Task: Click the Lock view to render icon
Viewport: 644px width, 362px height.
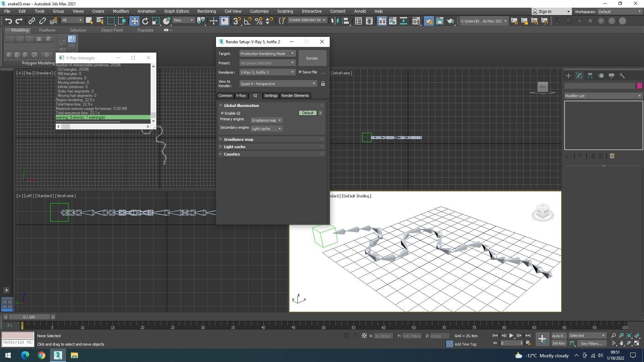Action: (x=323, y=83)
